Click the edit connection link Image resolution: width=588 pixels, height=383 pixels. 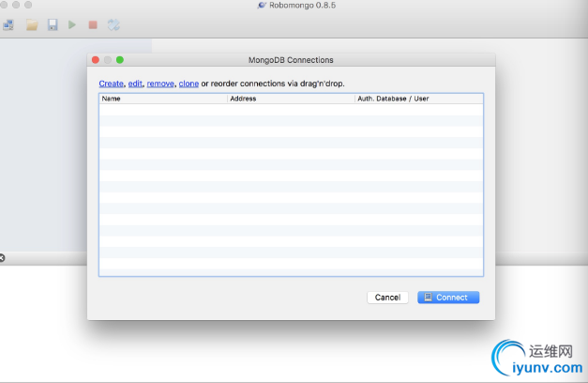[135, 84]
